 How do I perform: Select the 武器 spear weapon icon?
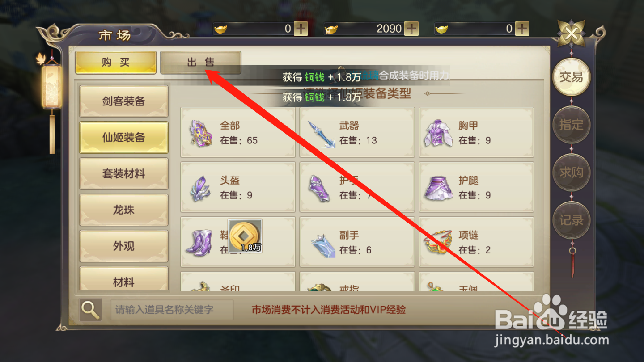tap(321, 133)
